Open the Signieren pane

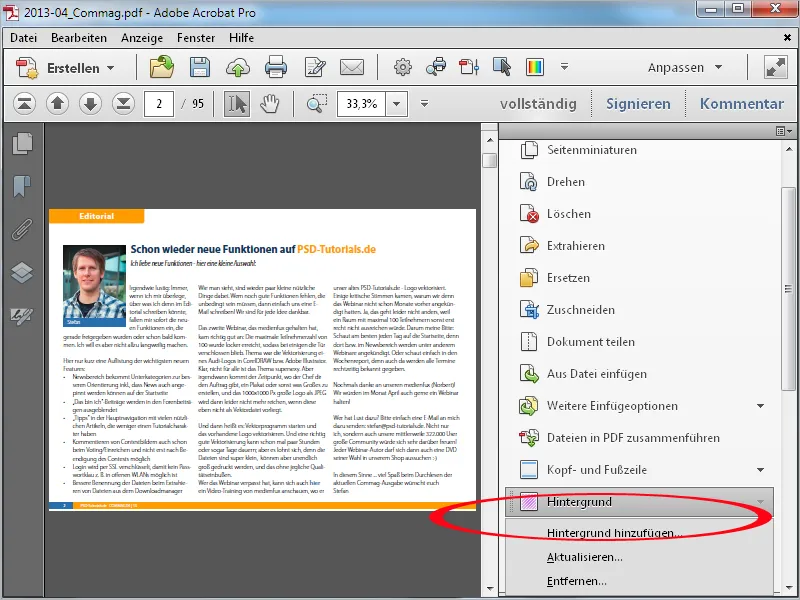[638, 104]
